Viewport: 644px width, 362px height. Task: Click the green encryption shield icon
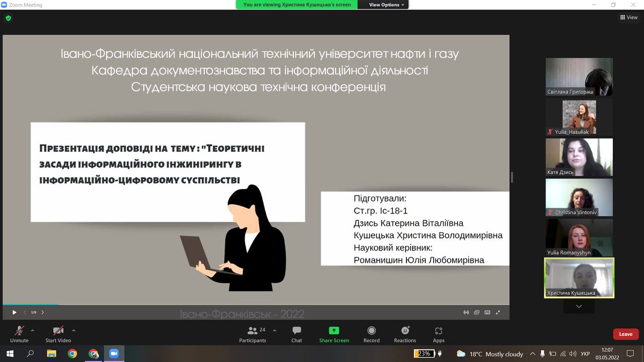point(8,18)
